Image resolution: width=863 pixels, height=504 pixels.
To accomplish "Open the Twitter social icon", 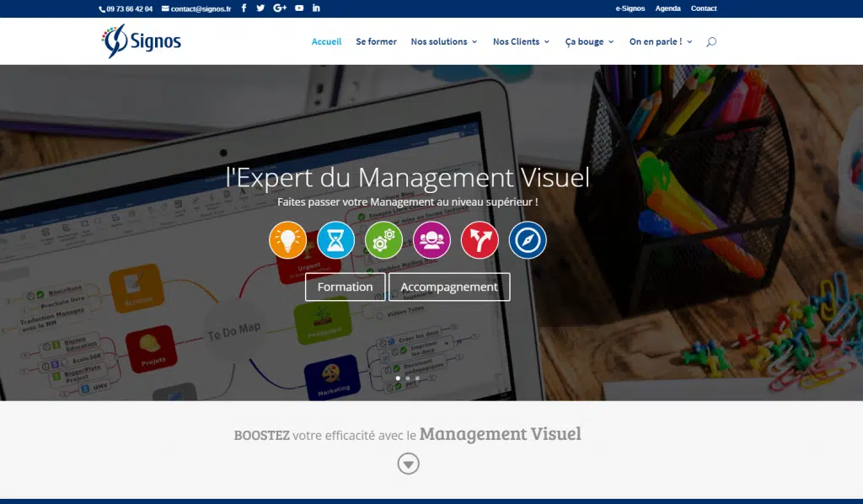I will click(x=260, y=8).
